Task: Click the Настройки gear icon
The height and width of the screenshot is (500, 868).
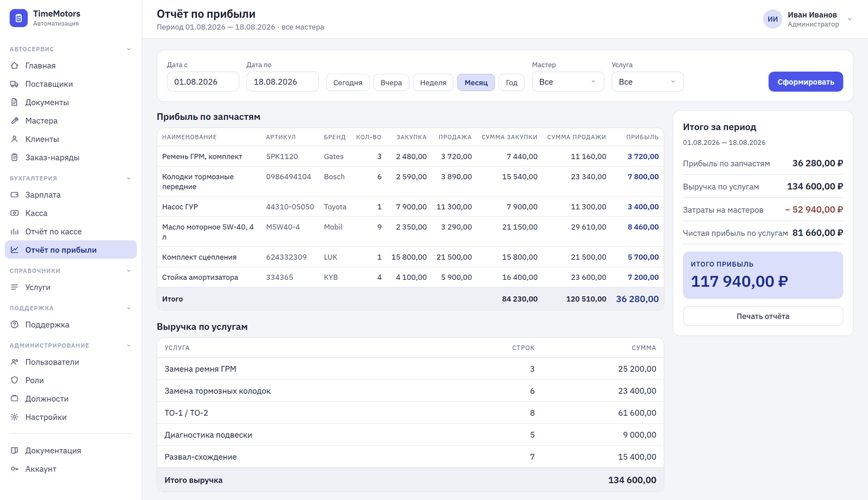Action: coord(15,417)
